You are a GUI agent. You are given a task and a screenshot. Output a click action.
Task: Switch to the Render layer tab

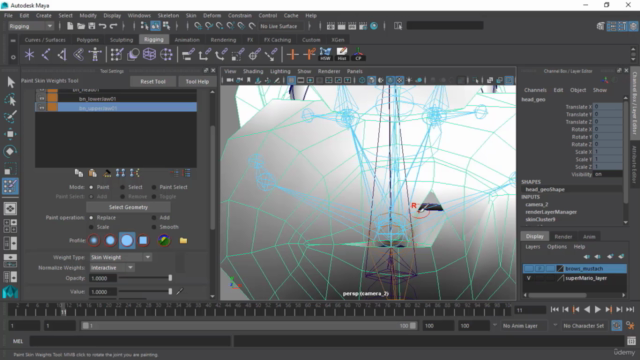tap(563, 236)
